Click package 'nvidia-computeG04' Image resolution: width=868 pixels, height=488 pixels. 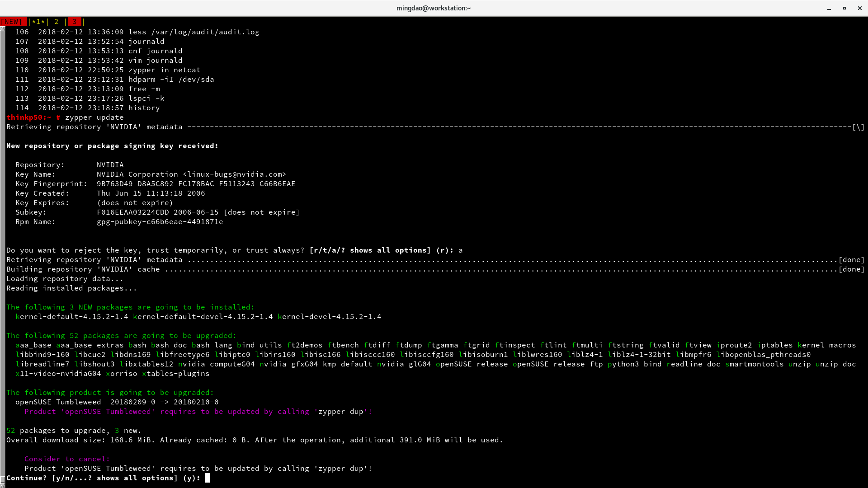coord(217,364)
